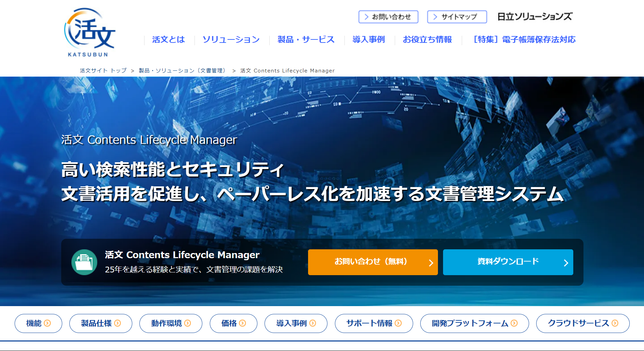Click 活文サイト トップ breadcrumb link

[x=103, y=71]
